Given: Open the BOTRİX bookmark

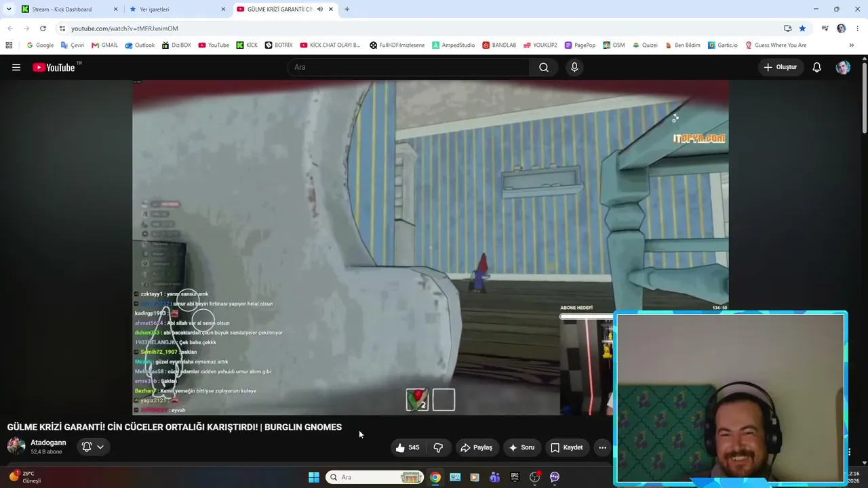Looking at the screenshot, I should click(279, 45).
